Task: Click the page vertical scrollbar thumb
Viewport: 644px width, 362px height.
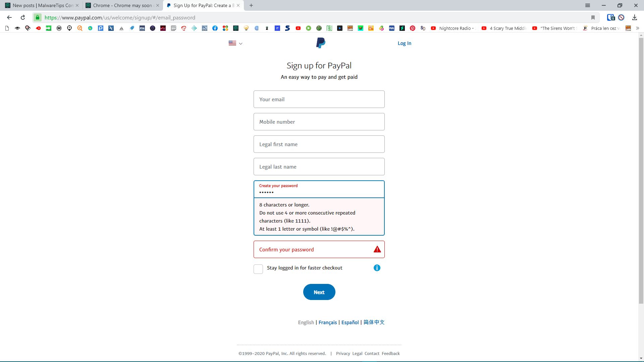Action: tap(641, 171)
